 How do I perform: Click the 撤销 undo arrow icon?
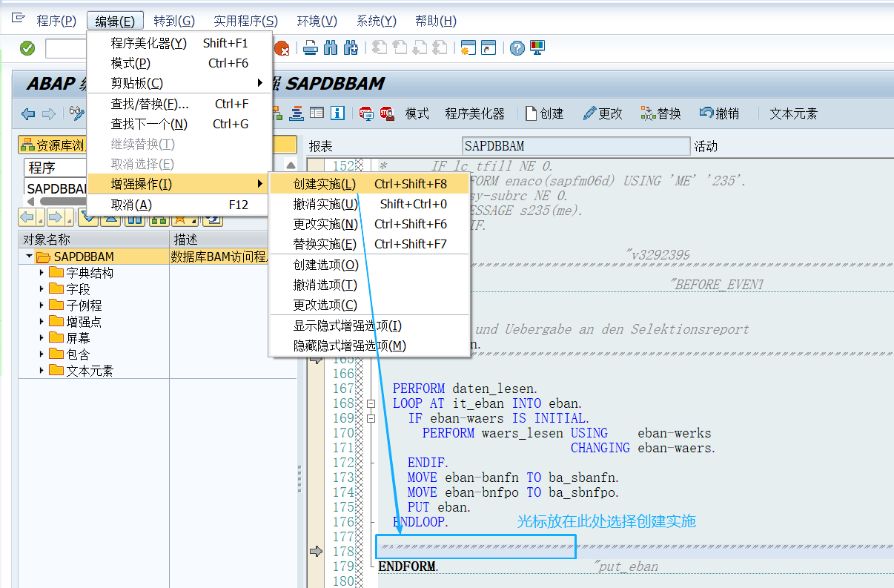(706, 113)
